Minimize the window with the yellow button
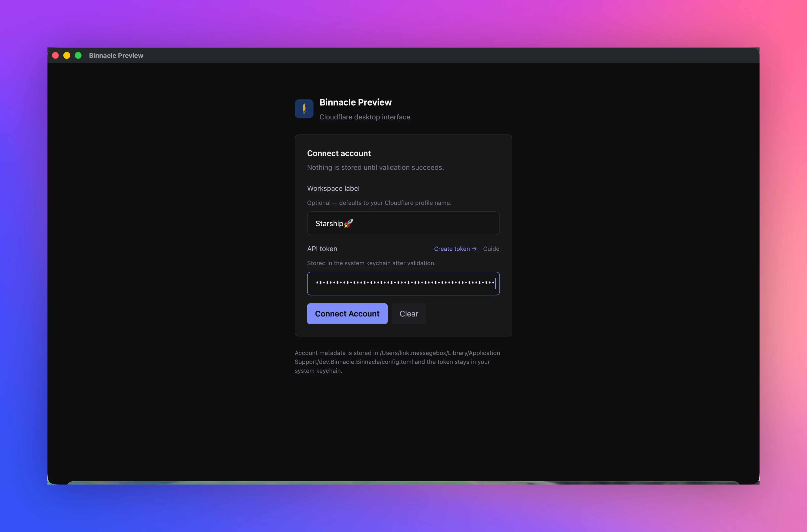 click(67, 55)
